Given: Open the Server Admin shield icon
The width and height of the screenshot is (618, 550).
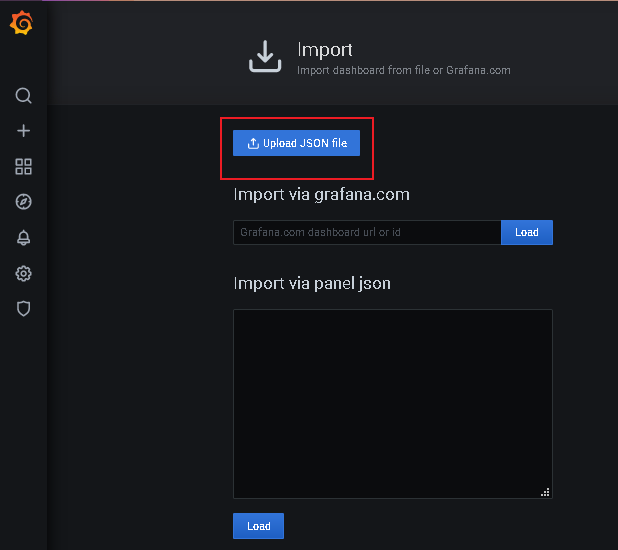Looking at the screenshot, I should (23, 309).
